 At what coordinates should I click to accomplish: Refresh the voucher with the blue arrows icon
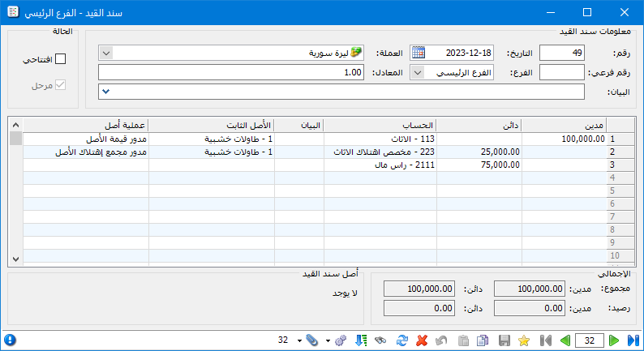pyautogui.click(x=402, y=340)
